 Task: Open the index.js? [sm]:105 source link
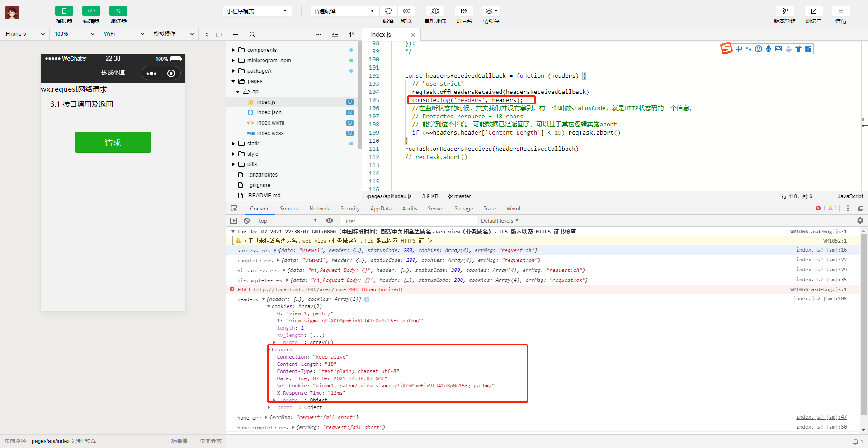820,299
